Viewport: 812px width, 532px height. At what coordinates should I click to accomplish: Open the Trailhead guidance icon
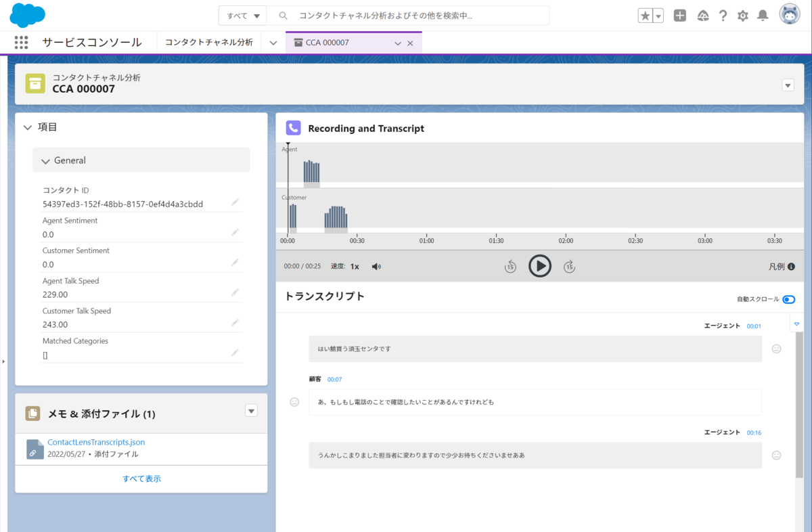coord(703,16)
